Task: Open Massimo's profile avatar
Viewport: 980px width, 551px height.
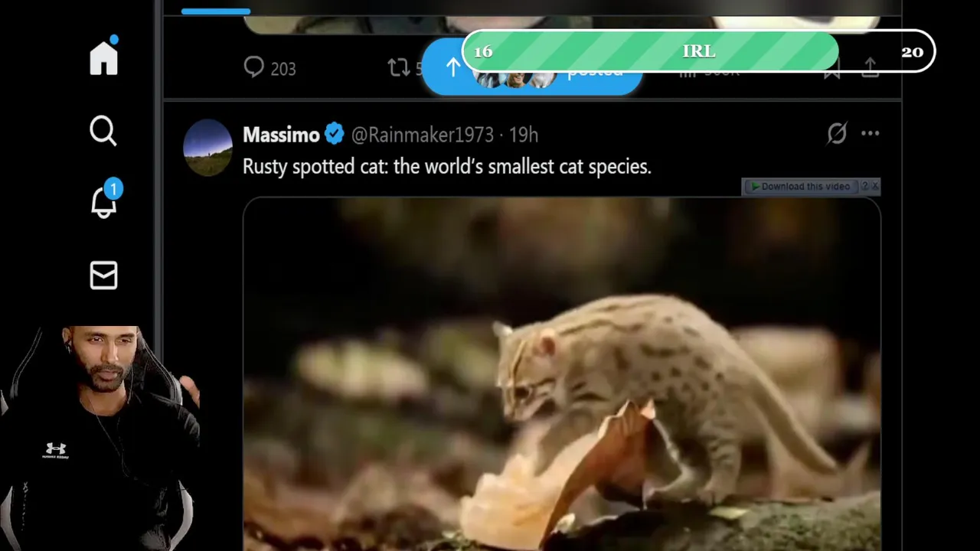Action: pyautogui.click(x=207, y=148)
